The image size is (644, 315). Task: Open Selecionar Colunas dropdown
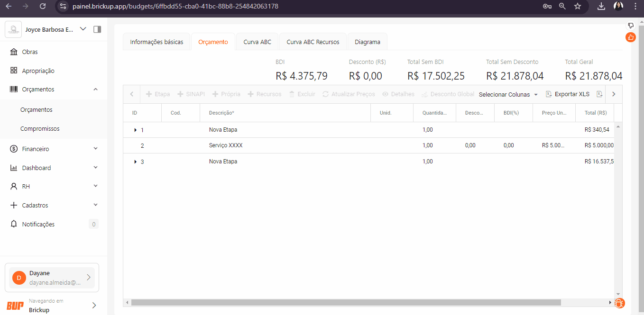click(x=508, y=94)
